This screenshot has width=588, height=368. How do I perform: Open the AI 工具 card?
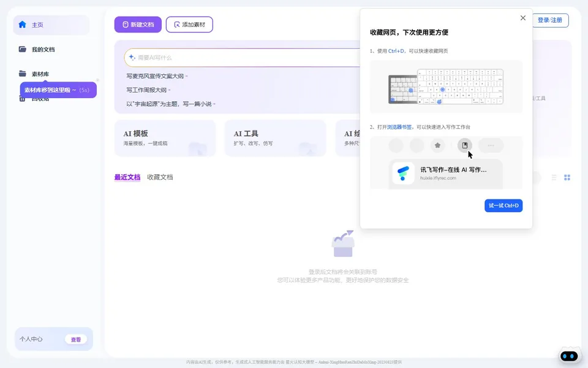click(275, 138)
